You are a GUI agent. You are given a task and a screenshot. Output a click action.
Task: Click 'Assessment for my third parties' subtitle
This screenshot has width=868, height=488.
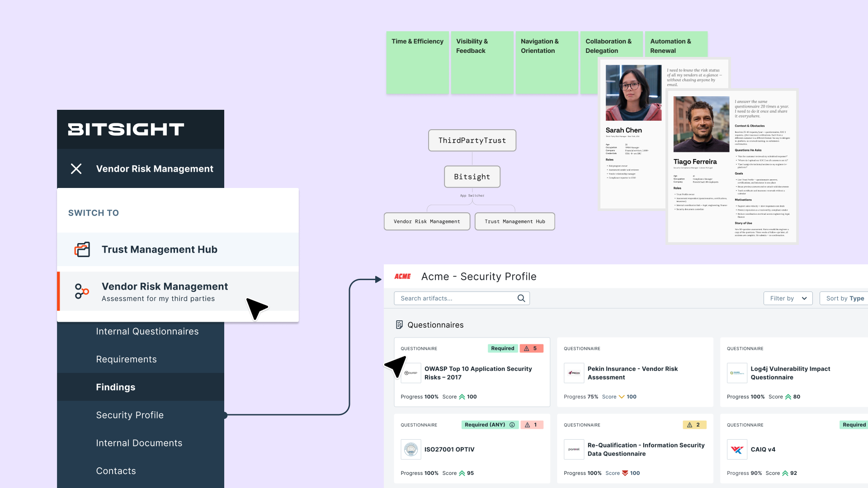[158, 299]
